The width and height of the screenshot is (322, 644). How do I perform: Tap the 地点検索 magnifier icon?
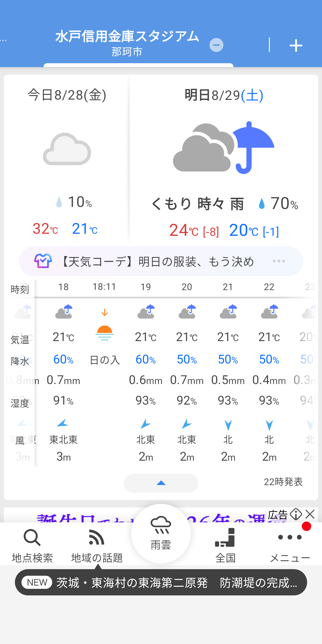(x=32, y=538)
